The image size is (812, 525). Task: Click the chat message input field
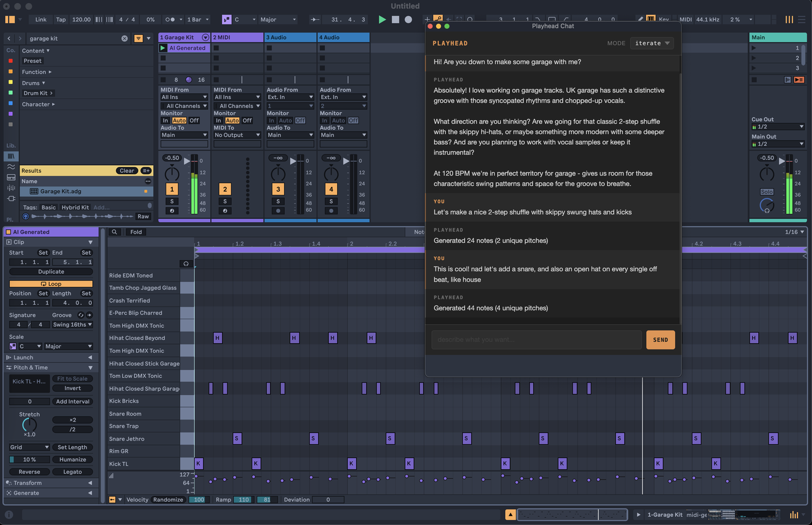(536, 340)
